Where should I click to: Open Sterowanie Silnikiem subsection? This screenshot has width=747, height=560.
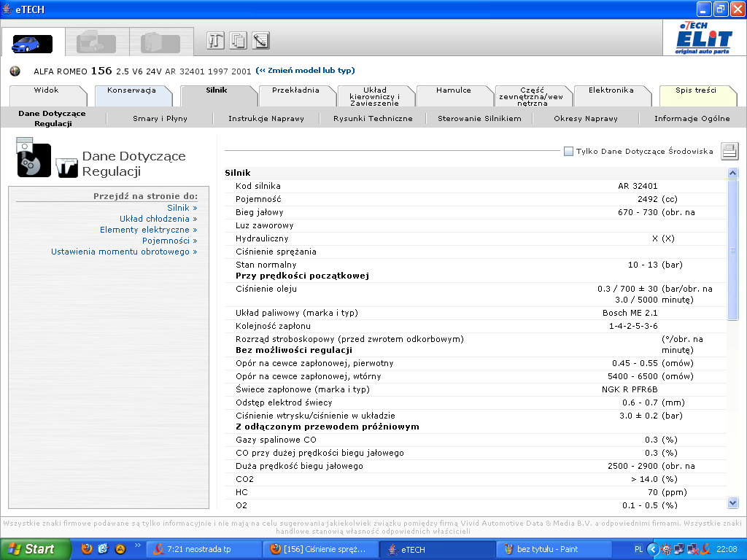click(x=479, y=119)
